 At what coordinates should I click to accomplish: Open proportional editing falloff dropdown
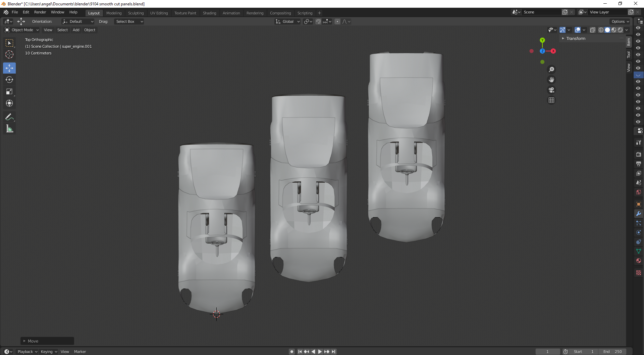click(346, 21)
